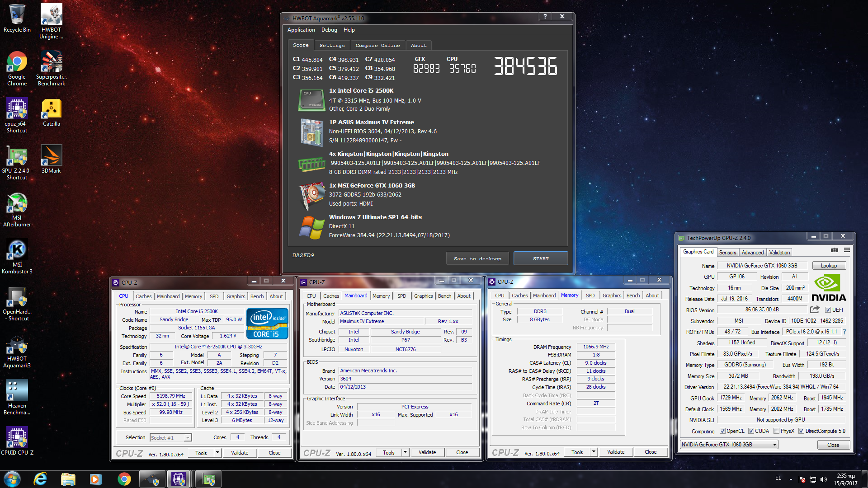Toggle CUDA checkbox in GPU-Z
868x488 pixels.
[x=750, y=431]
